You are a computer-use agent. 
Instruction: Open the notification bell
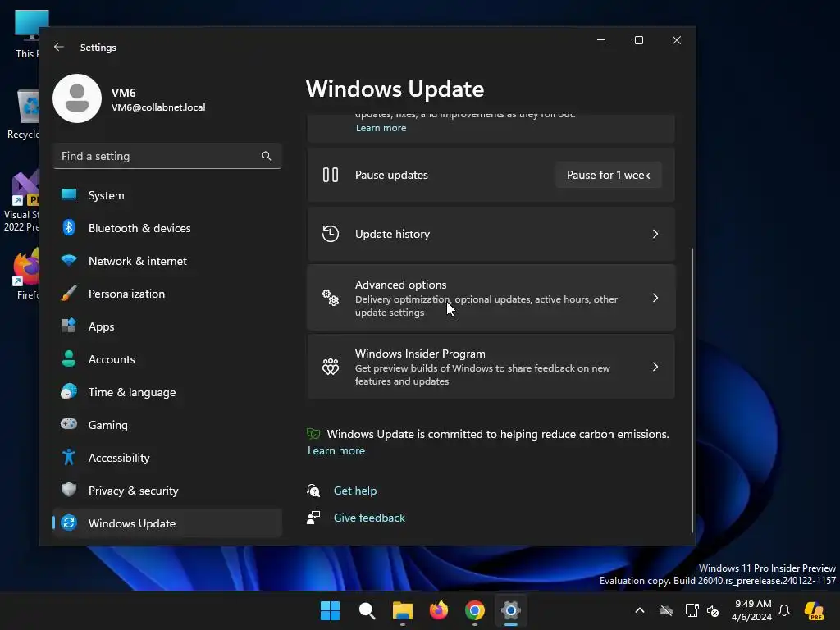click(784, 610)
